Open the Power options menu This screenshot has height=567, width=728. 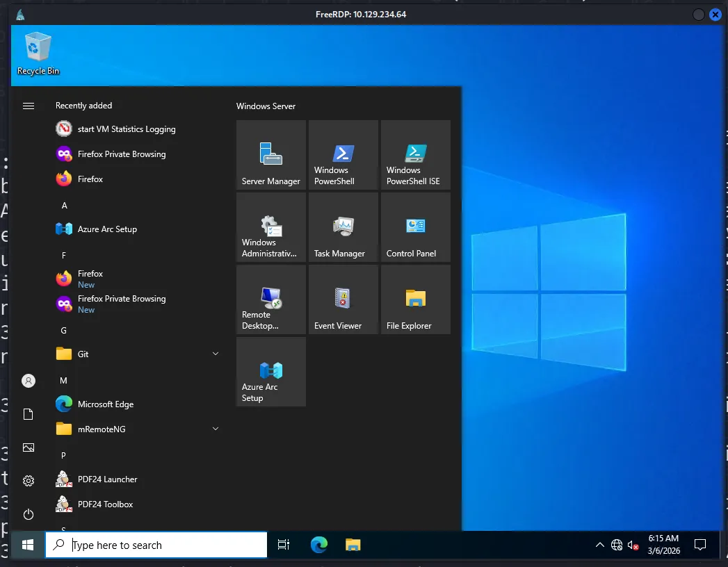tap(29, 514)
